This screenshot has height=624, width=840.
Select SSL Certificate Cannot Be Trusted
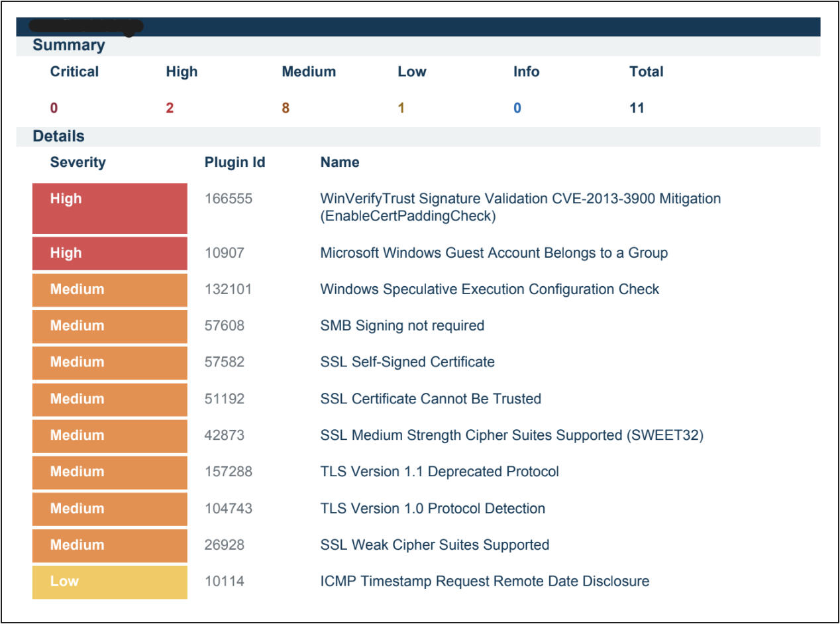point(431,399)
